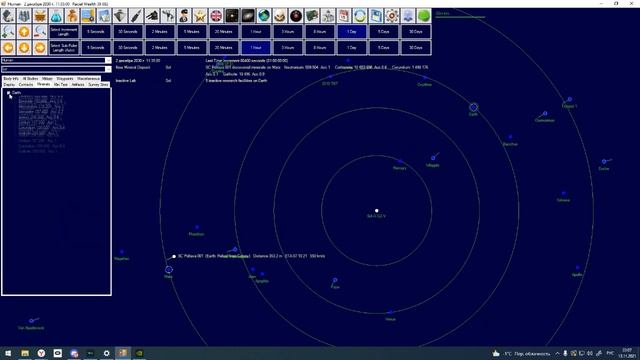Viewport: 640px width, 360px height.
Task: Click the alien head toolbar icon
Action: pyautogui.click(x=280, y=16)
